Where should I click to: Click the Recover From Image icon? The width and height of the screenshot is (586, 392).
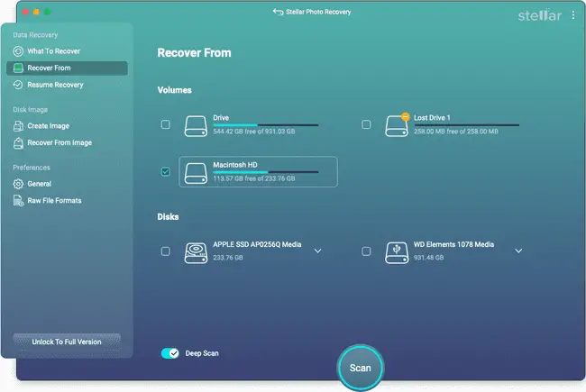18,142
